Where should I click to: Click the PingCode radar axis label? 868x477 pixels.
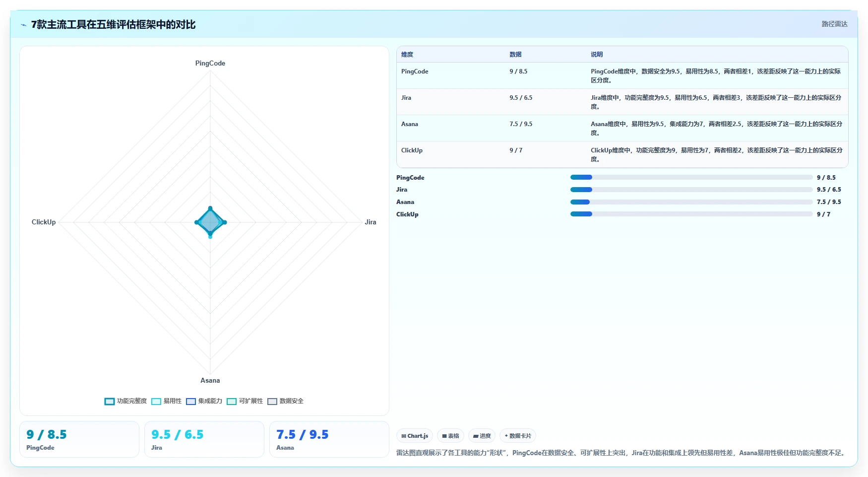210,64
